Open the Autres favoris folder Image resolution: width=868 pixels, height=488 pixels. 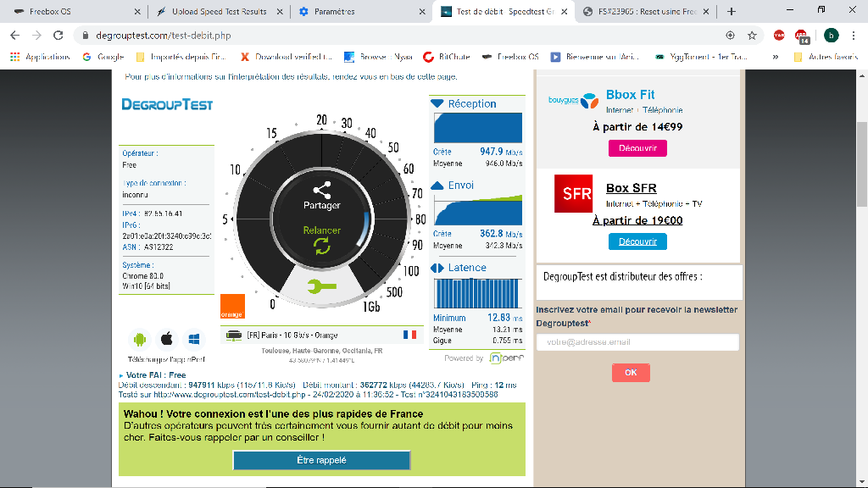click(826, 57)
